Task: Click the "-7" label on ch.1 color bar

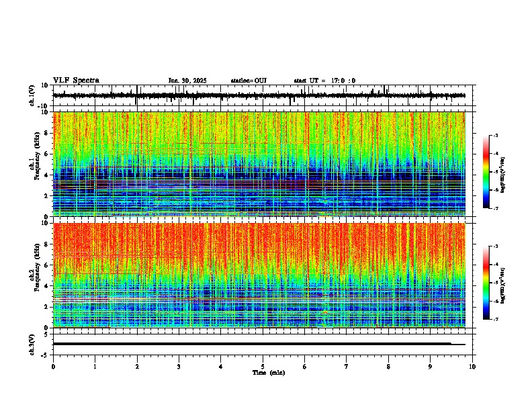Action: [x=495, y=208]
